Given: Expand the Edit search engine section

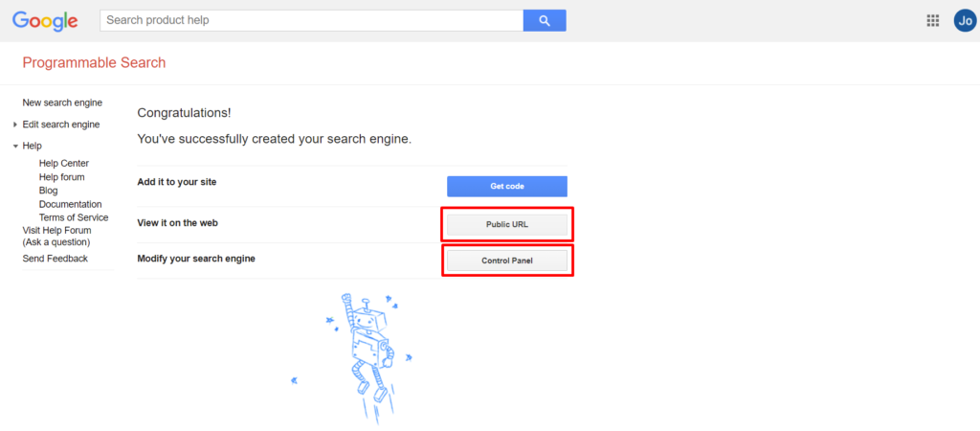Looking at the screenshot, I should 15,125.
